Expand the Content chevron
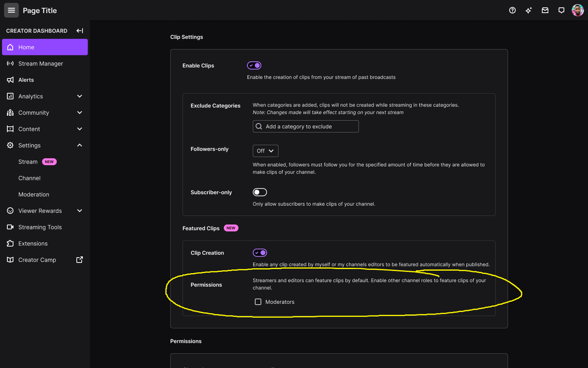This screenshot has height=368, width=588. tap(79, 129)
